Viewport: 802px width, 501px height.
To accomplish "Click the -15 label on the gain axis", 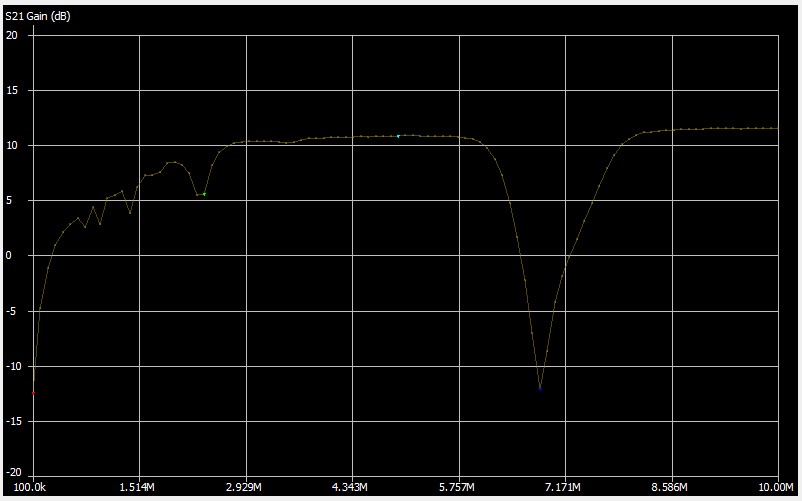I will click(x=12, y=421).
